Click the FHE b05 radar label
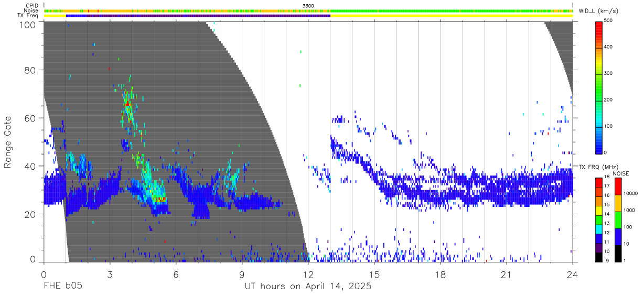644x297 pixels. click(62, 287)
